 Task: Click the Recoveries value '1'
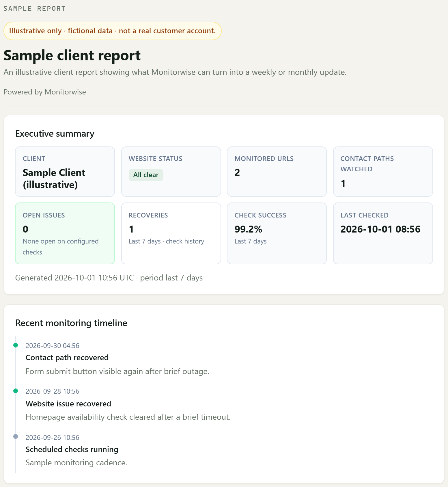tap(131, 229)
